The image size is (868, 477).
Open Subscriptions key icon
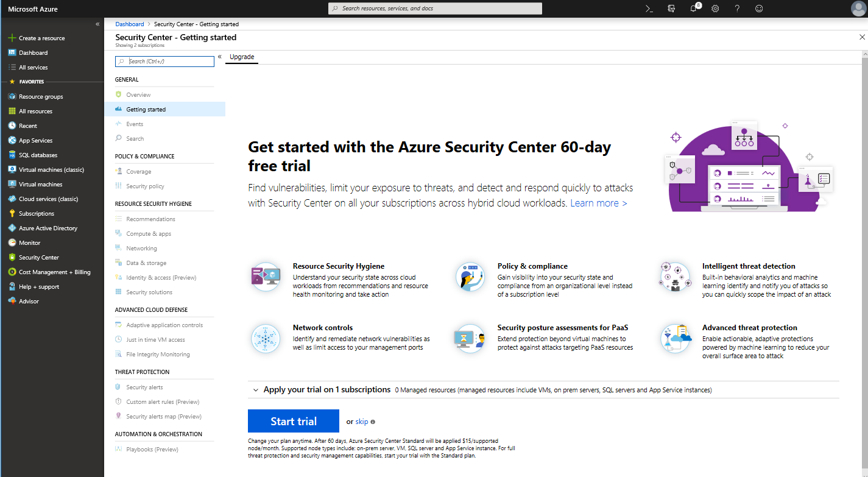(12, 213)
